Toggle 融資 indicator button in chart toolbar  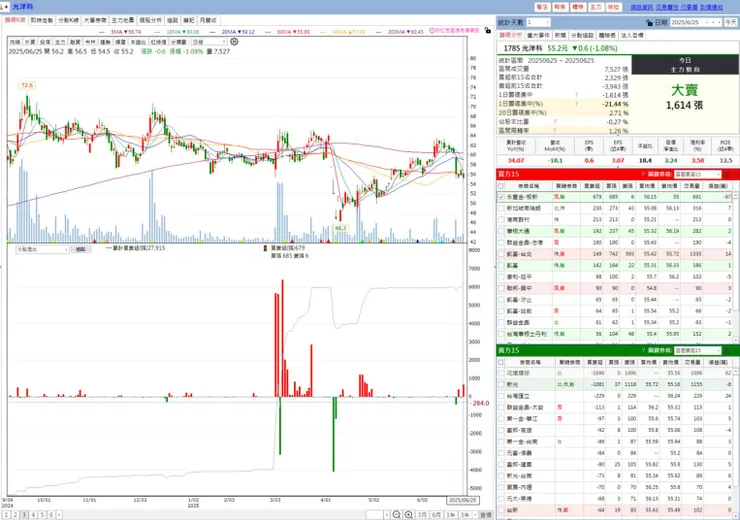coord(75,42)
